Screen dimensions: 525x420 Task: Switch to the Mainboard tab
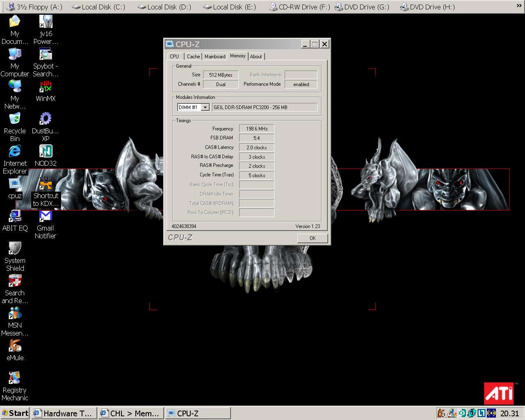click(215, 57)
